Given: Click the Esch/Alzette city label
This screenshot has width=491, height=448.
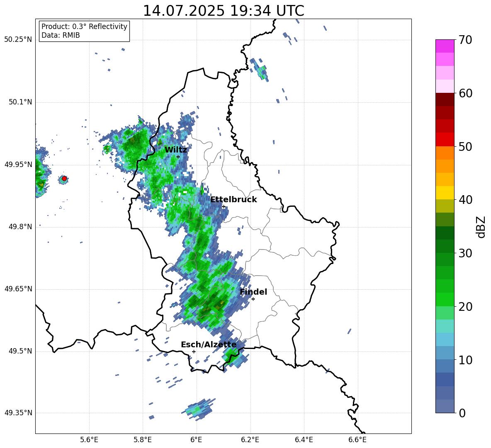Looking at the screenshot, I should pyautogui.click(x=209, y=345).
